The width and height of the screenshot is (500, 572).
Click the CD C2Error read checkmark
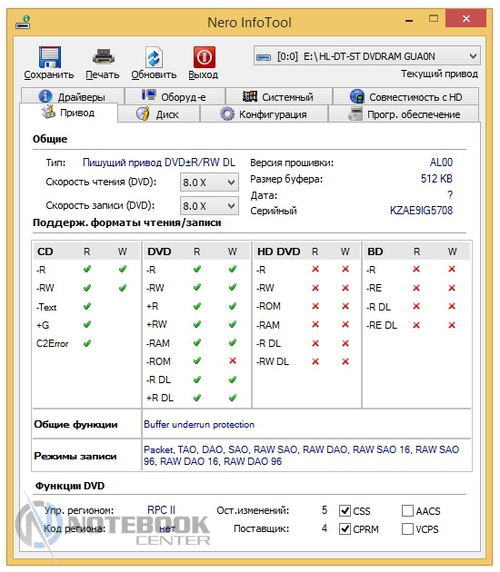pyautogui.click(x=87, y=343)
